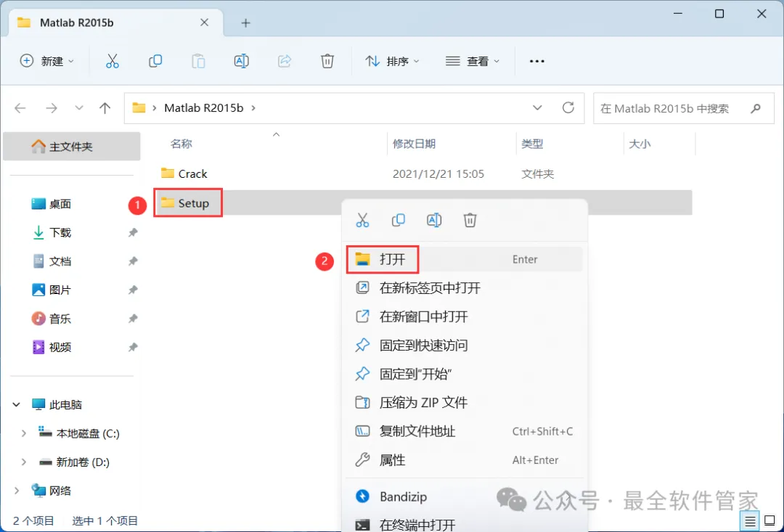784x532 pixels.
Task: Choose 固定到"开始" in context menu
Action: (x=464, y=374)
